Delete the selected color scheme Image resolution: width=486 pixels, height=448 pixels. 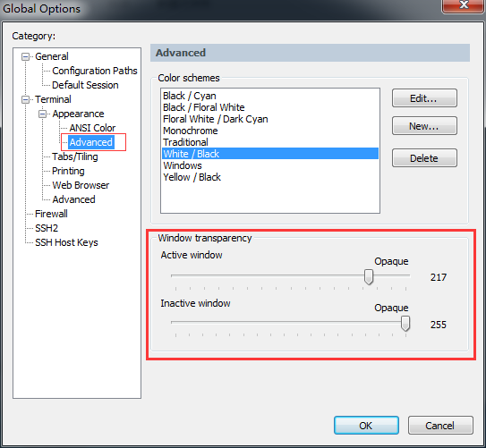point(424,158)
